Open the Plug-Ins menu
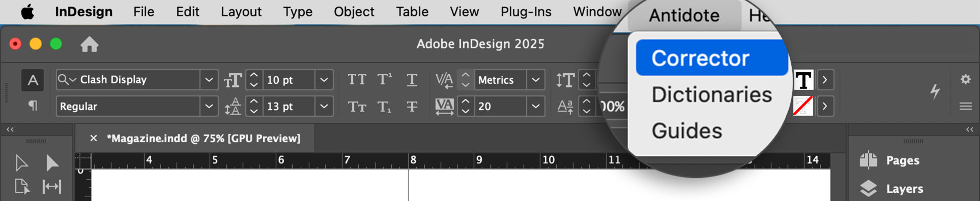 pyautogui.click(x=526, y=12)
